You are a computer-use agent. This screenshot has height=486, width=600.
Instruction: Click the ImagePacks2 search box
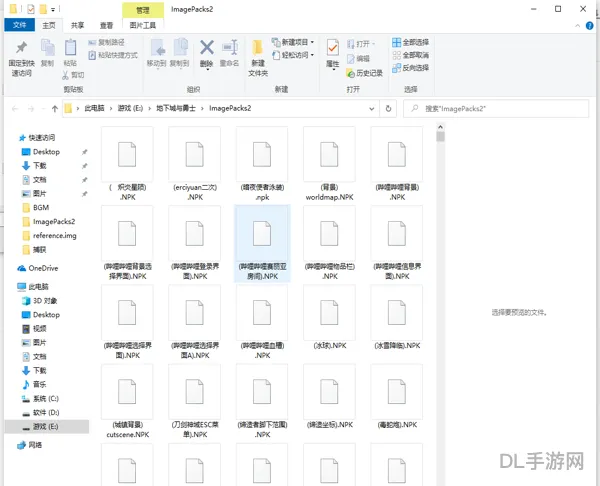click(496, 109)
